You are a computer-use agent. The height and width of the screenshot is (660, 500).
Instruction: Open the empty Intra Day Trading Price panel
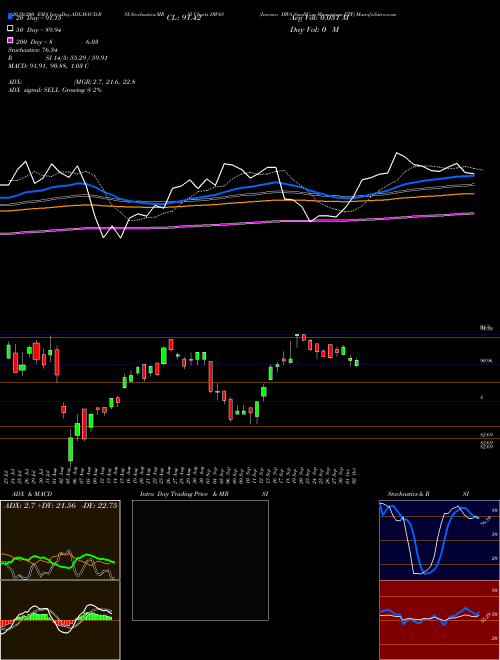pyautogui.click(x=200, y=560)
